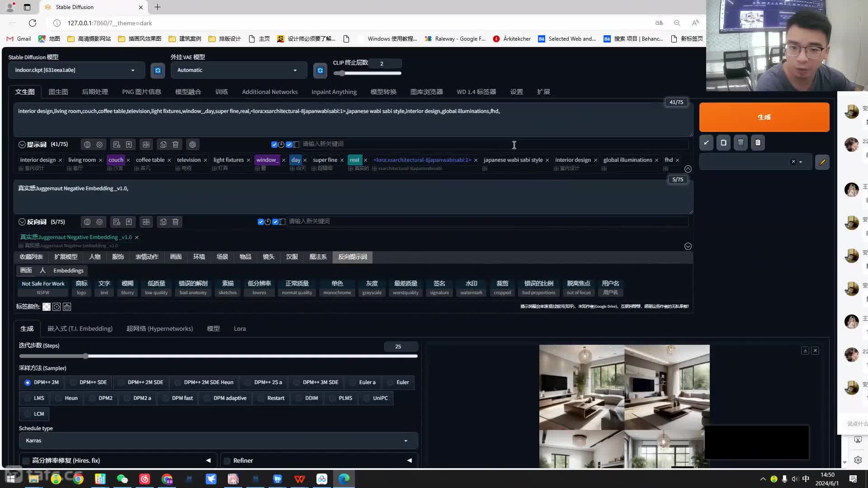Click translate AB icon in prompt toolbar
The height and width of the screenshot is (488, 868).
146,145
